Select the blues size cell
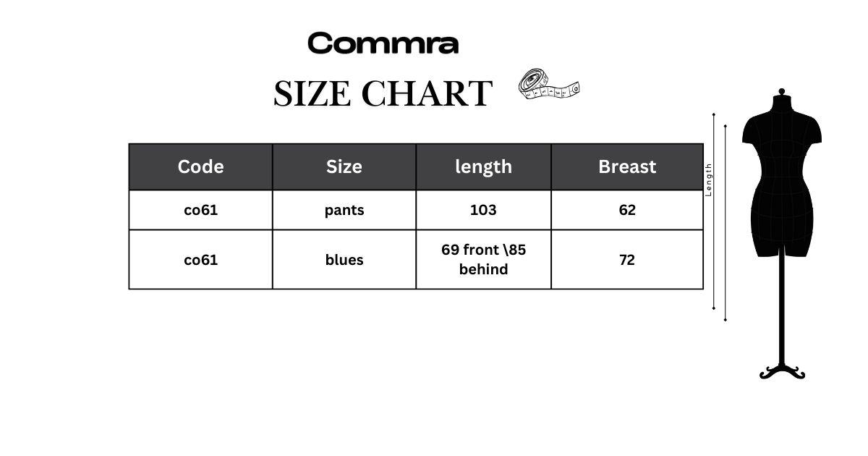This screenshot has width=868, height=456. (x=344, y=259)
